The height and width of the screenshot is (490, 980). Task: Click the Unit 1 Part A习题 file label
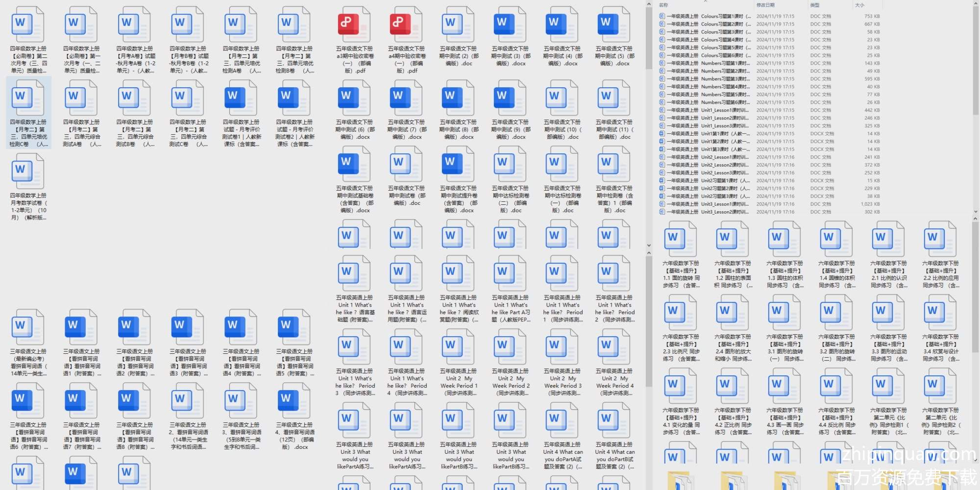[510, 309]
